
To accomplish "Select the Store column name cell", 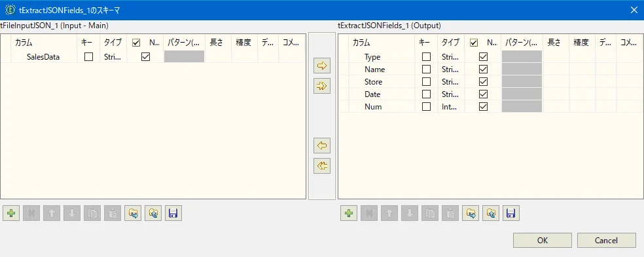I will (382, 82).
